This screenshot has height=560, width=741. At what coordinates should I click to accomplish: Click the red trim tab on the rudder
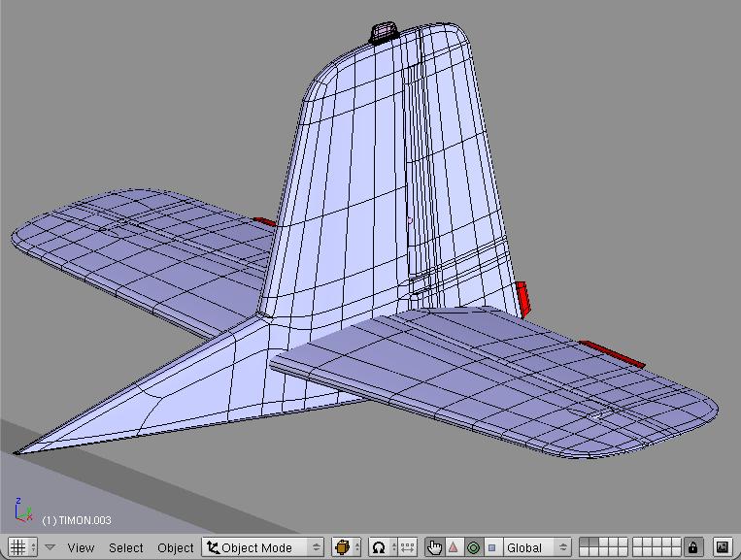[x=522, y=299]
